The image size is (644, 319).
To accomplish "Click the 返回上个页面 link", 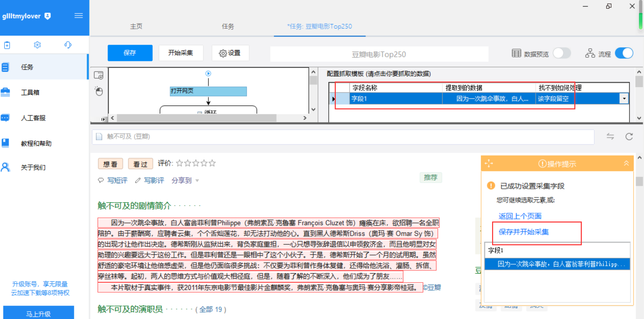I will [x=520, y=216].
